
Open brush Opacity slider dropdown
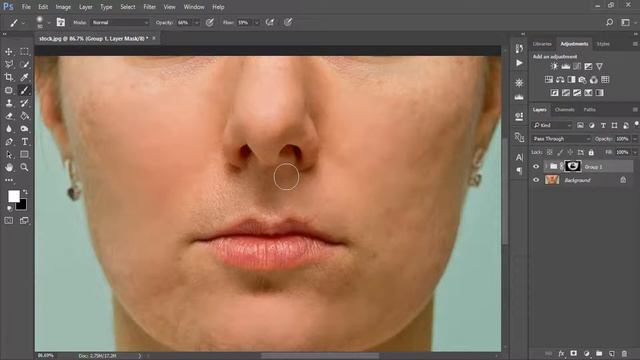196,22
